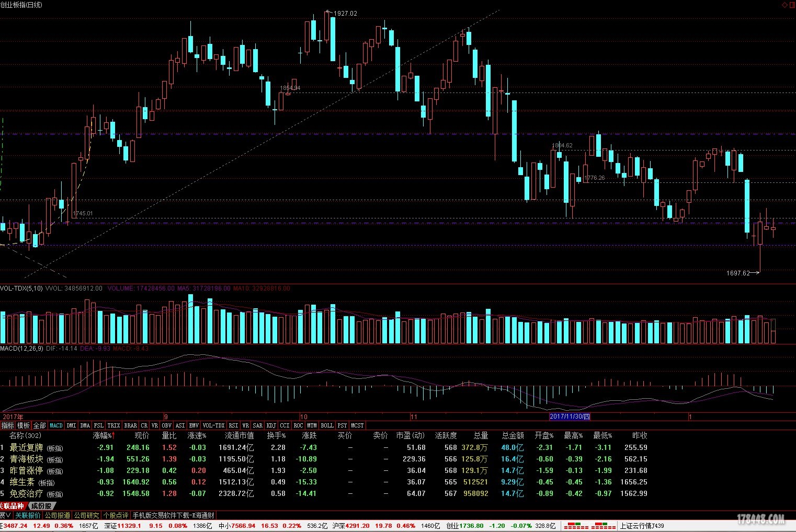The image size is (796, 532).
Task: Select the WR indicator tab
Action: pyautogui.click(x=245, y=425)
